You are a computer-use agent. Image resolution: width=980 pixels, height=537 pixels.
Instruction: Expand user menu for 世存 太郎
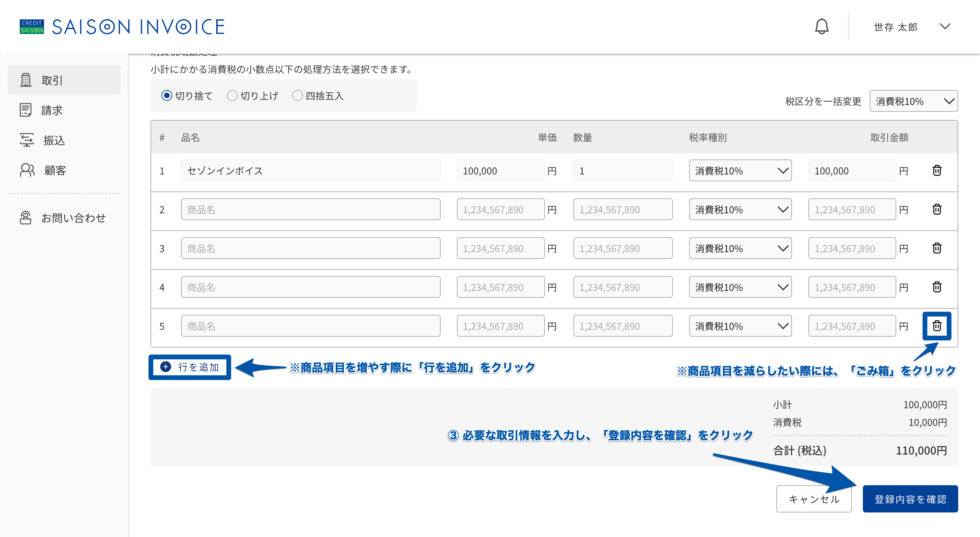(x=945, y=27)
